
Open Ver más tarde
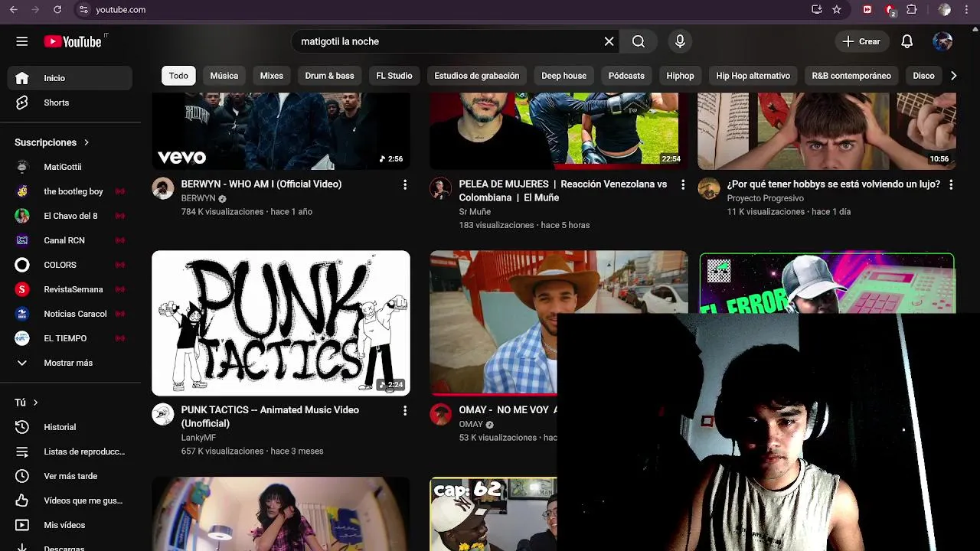[x=70, y=476]
